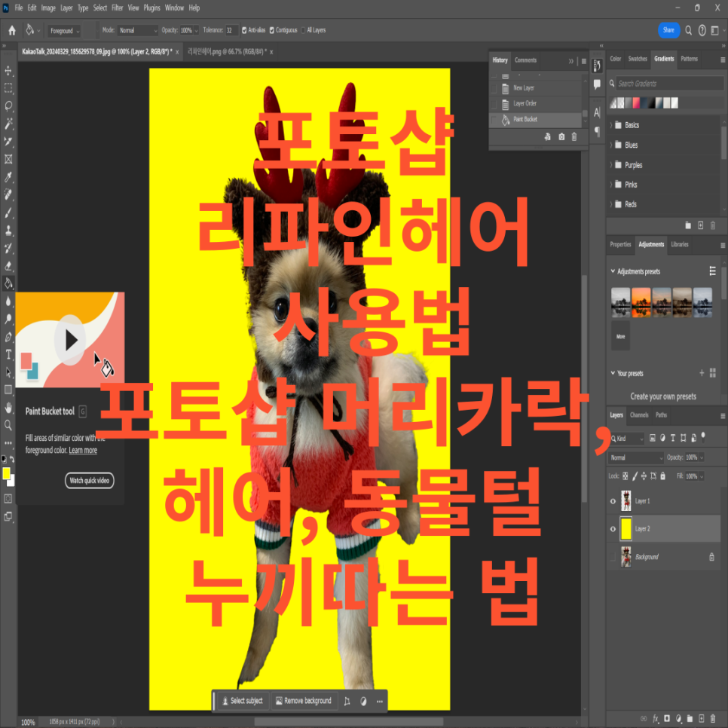Open the Mode Normal dropdown in options bar

[138, 30]
